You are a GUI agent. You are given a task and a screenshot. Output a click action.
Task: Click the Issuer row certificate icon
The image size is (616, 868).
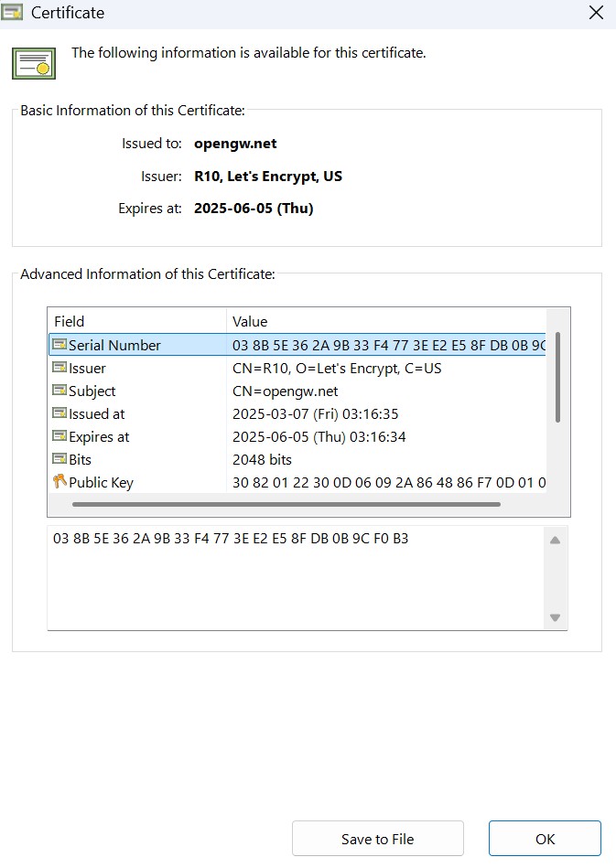click(x=59, y=368)
